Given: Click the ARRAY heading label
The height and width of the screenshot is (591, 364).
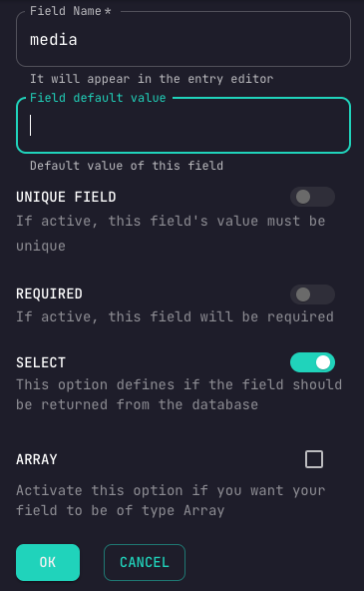Looking at the screenshot, I should (x=37, y=459).
